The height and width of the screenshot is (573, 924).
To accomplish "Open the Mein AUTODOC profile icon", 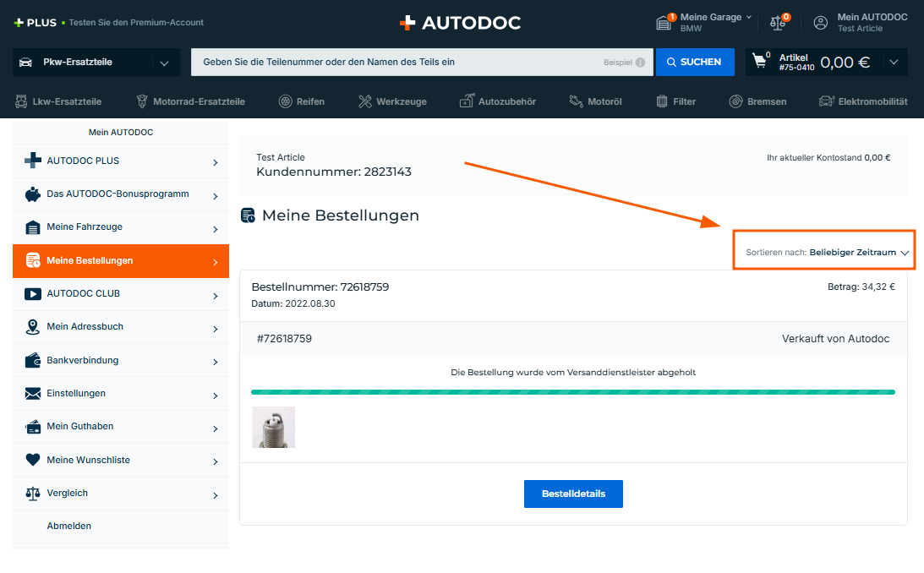I will 820,23.
